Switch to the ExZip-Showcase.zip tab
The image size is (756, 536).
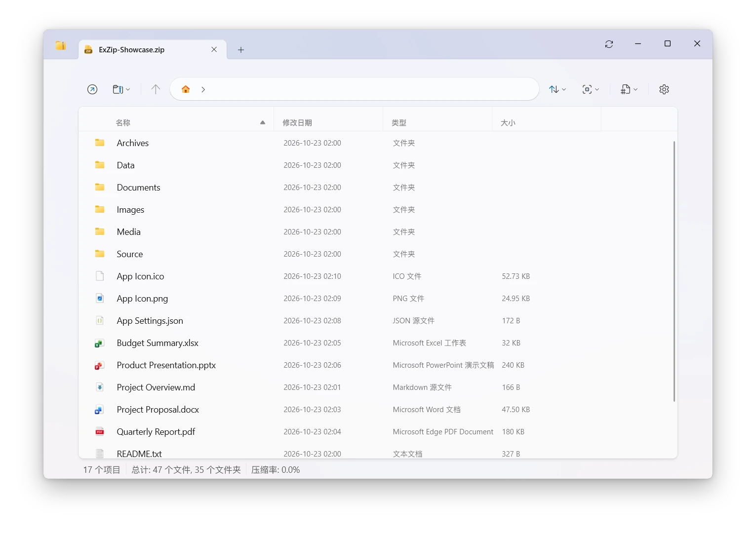(153, 49)
